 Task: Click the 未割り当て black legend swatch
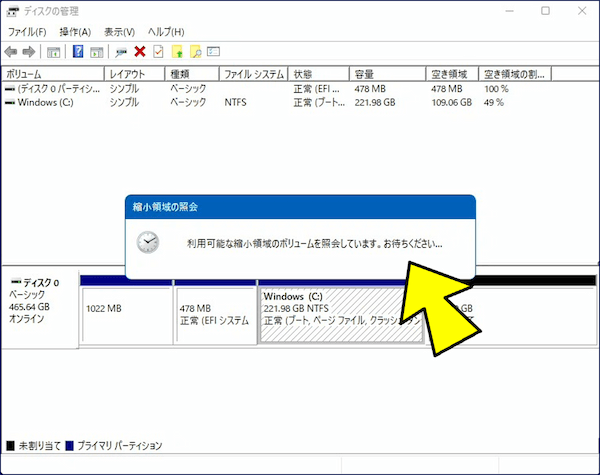click(11, 446)
